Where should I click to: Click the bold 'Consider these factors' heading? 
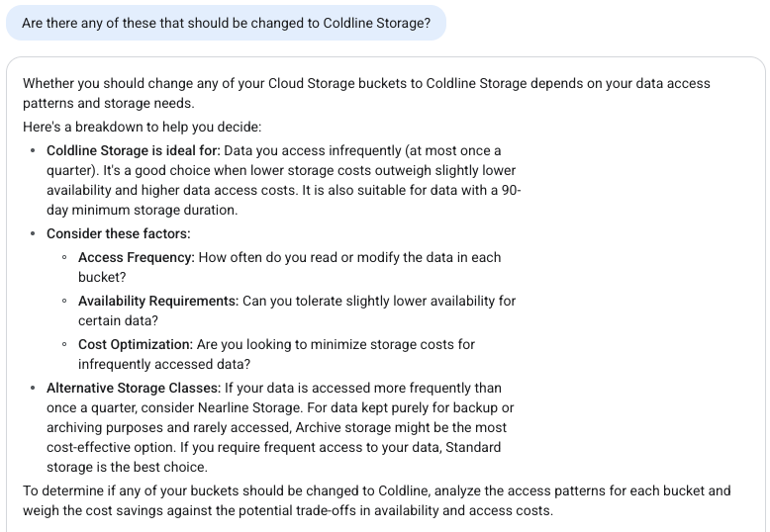pos(119,233)
